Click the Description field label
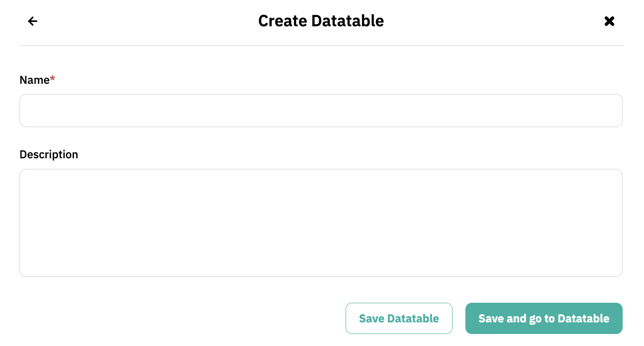Screen dimensions: 644x346 (49, 154)
